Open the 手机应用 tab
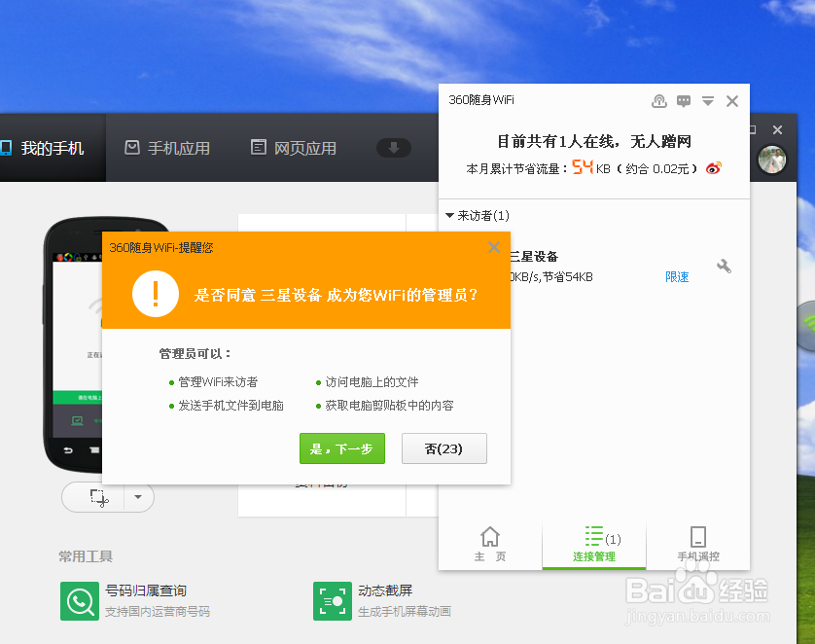 coord(167,148)
